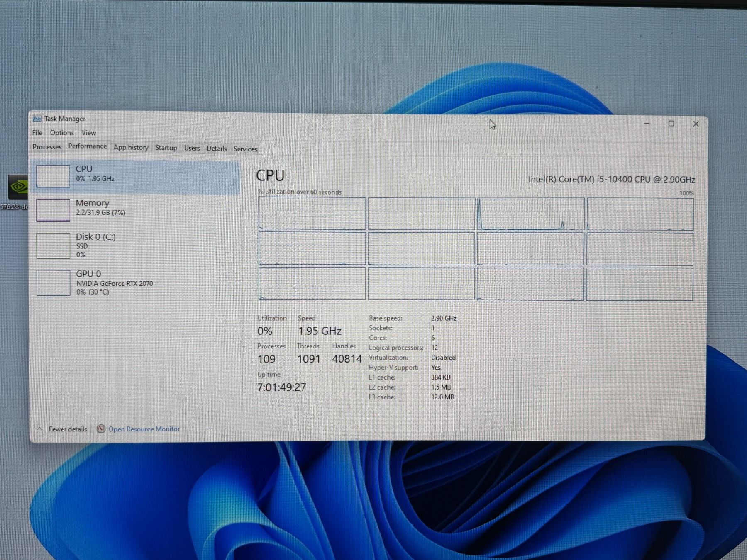This screenshot has height=560, width=747.
Task: Open Disk 0 (C:) performance view
Action: [95, 245]
